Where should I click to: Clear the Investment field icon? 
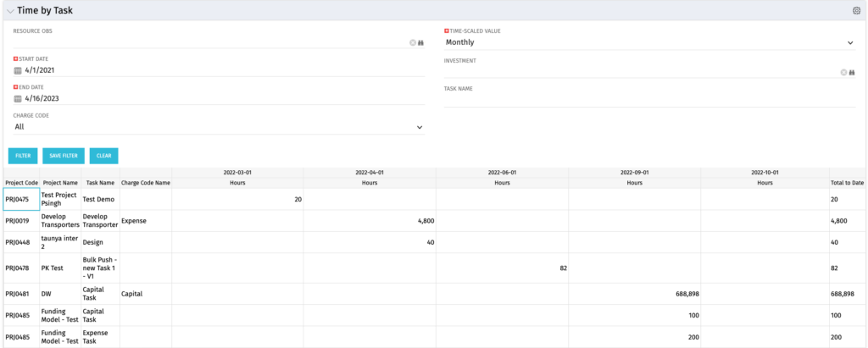coord(843,72)
